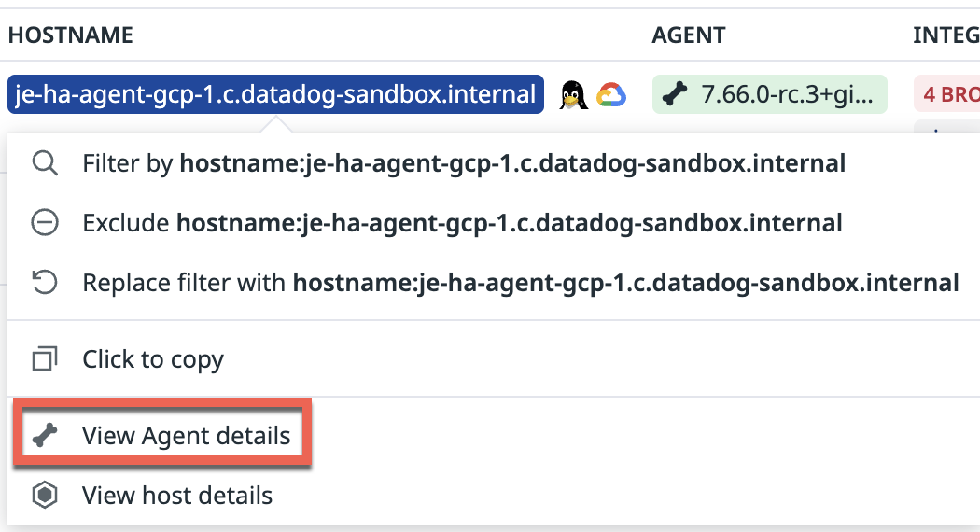Open View host details
The height and width of the screenshot is (532, 980).
click(x=177, y=496)
